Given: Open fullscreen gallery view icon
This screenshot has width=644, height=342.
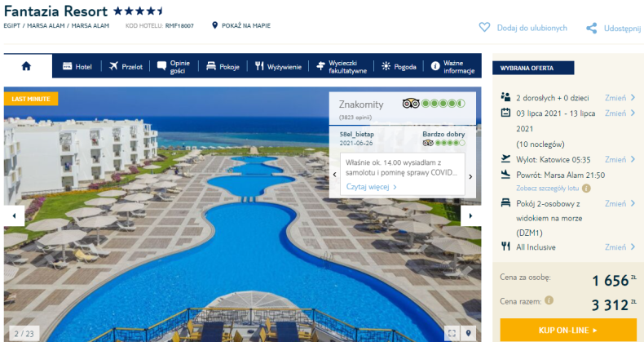Looking at the screenshot, I should coord(452,333).
